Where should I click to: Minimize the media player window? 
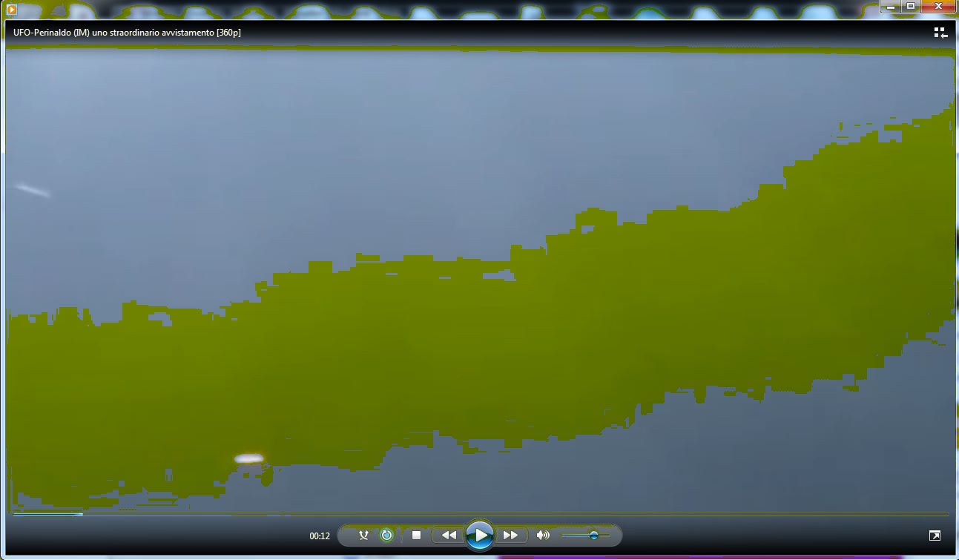coord(891,6)
